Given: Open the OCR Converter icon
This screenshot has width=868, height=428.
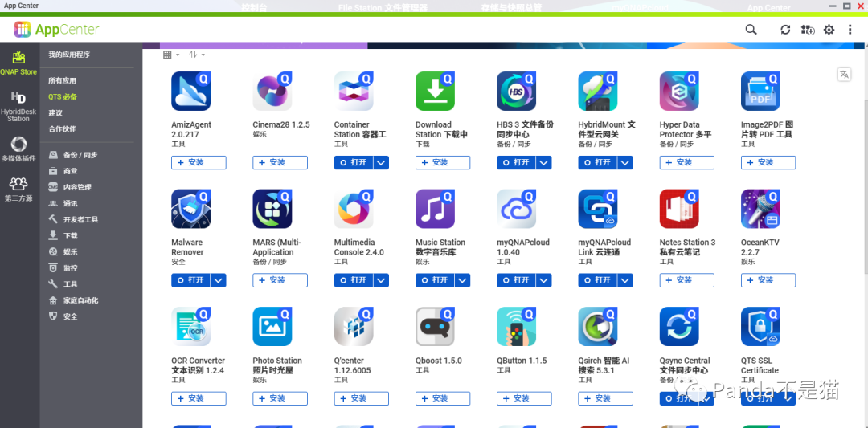Looking at the screenshot, I should point(191,327).
